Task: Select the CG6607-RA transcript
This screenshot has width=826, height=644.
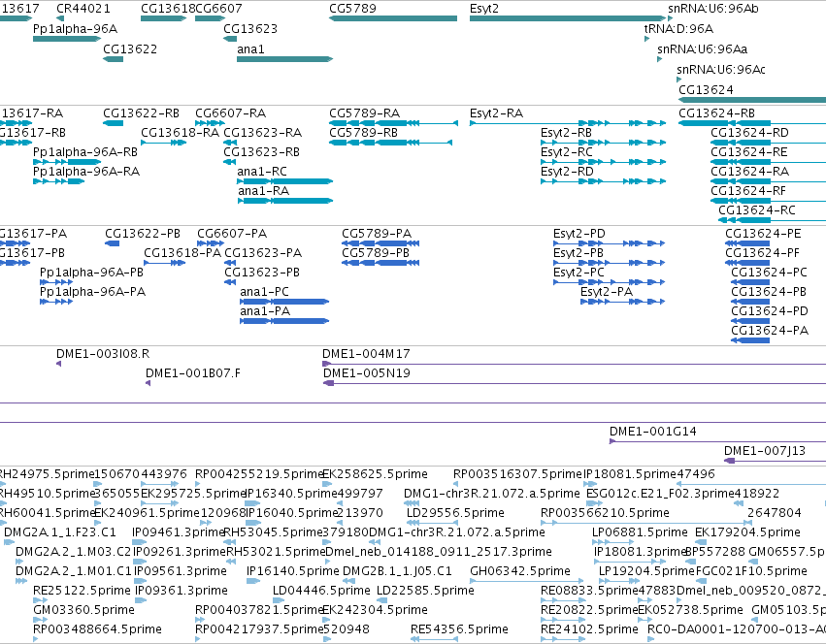Action: [x=211, y=123]
